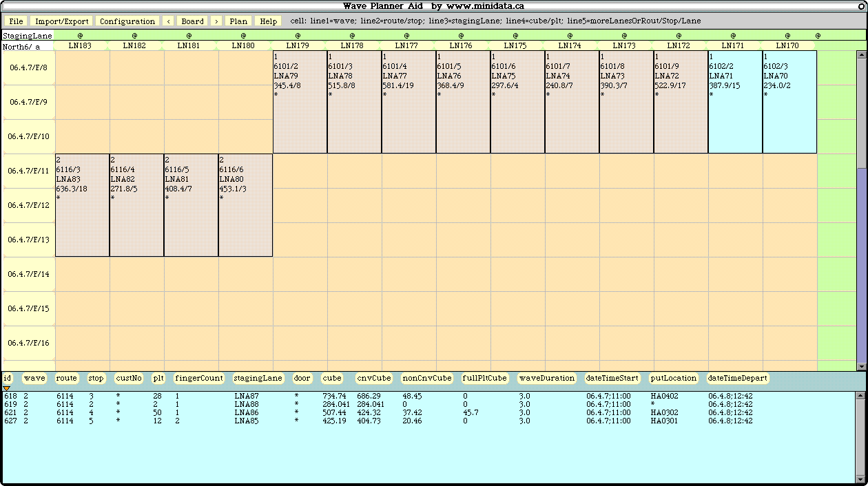This screenshot has height=486, width=868.
Task: Click the plt column header
Action: click(x=158, y=378)
